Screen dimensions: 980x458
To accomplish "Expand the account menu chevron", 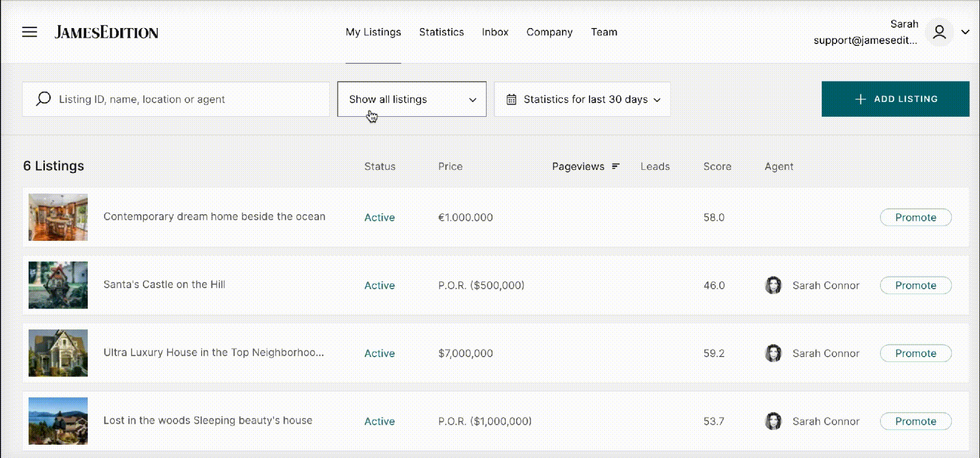I will point(965,32).
